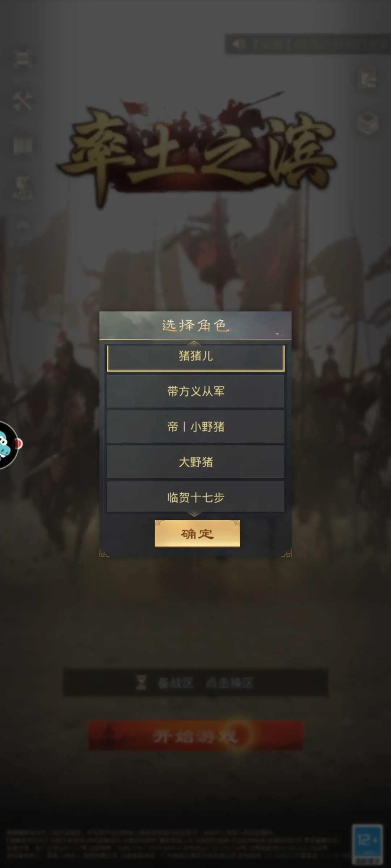
Task: Open the server zone selection bar with hourglass
Action: click(195, 683)
